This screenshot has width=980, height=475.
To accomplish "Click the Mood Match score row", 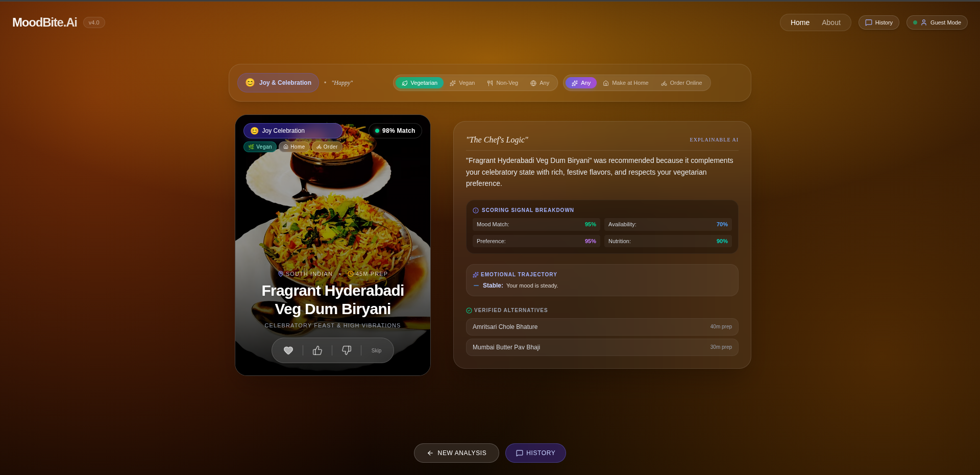I will (536, 224).
